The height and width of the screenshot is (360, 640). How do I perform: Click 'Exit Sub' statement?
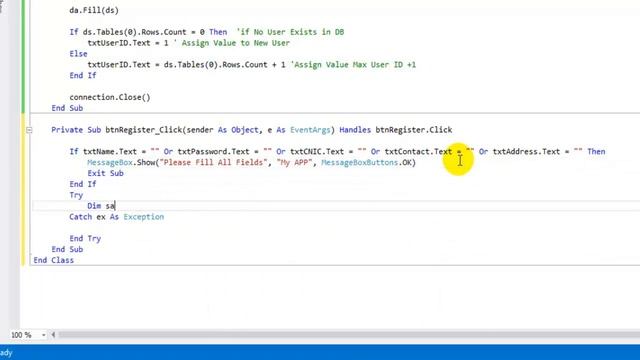pyautogui.click(x=105, y=173)
